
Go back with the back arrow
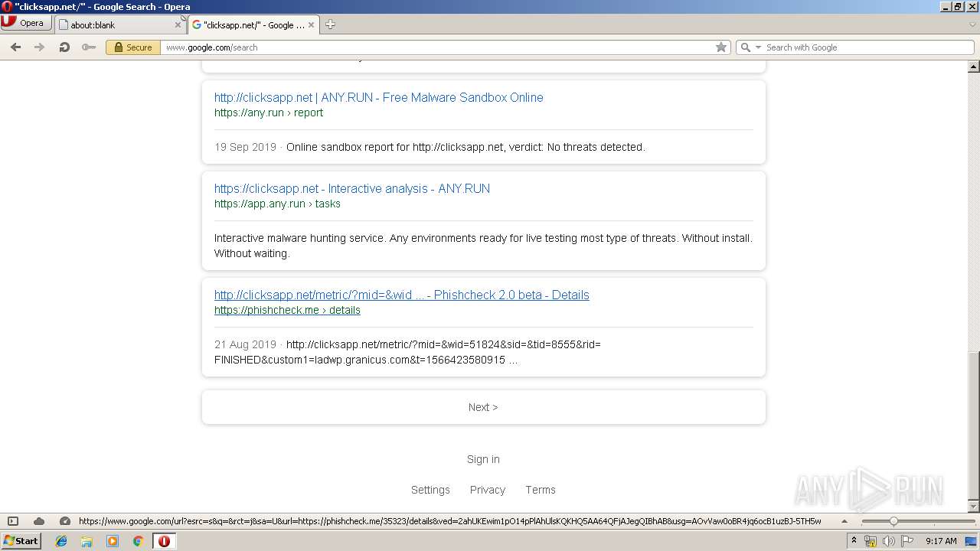tap(15, 47)
